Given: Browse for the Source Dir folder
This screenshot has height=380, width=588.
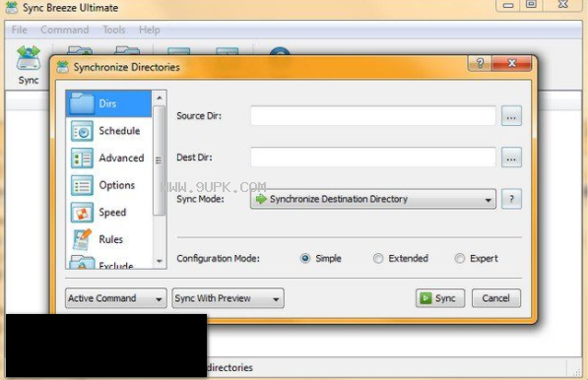Looking at the screenshot, I should tap(511, 116).
